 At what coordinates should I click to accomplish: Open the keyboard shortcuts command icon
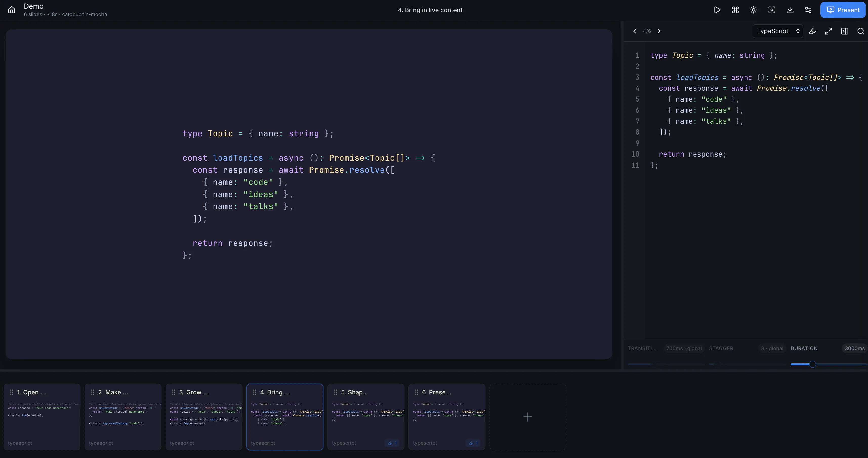point(735,10)
